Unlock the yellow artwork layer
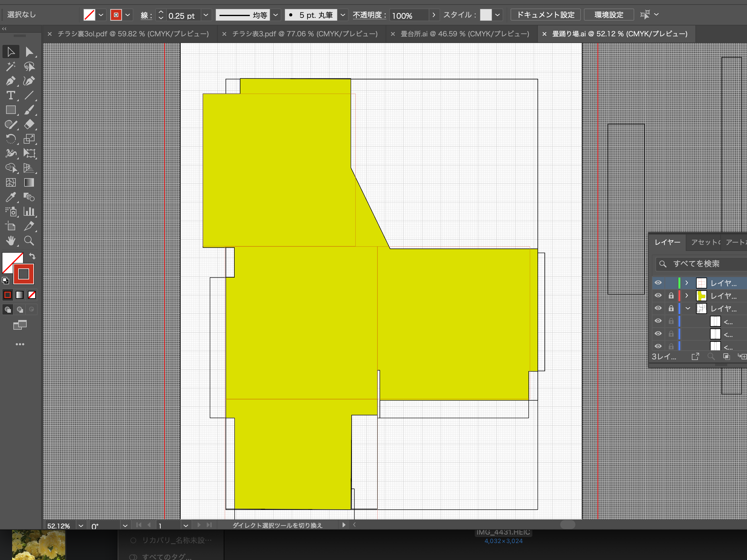 pyautogui.click(x=671, y=296)
